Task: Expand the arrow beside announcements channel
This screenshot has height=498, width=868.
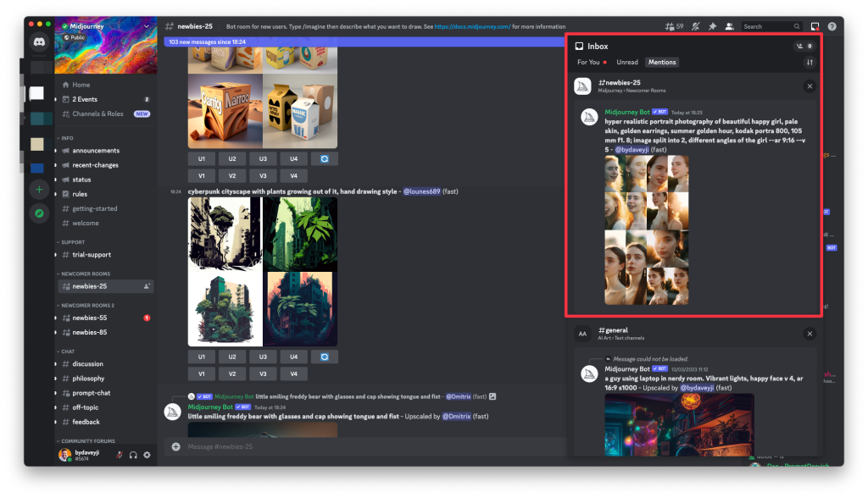Action: pyautogui.click(x=55, y=151)
